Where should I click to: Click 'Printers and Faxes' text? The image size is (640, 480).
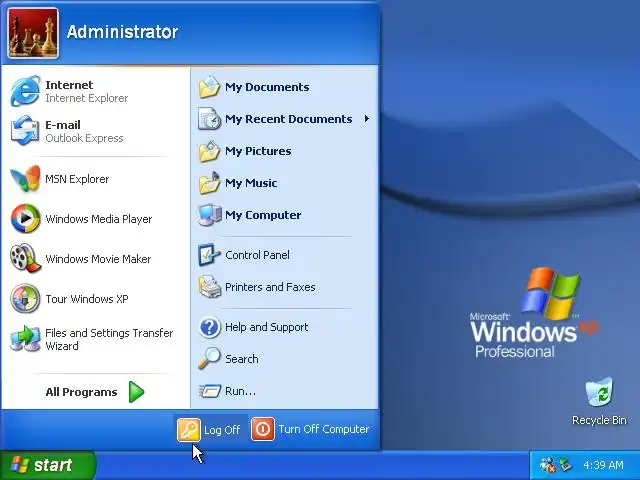[270, 287]
